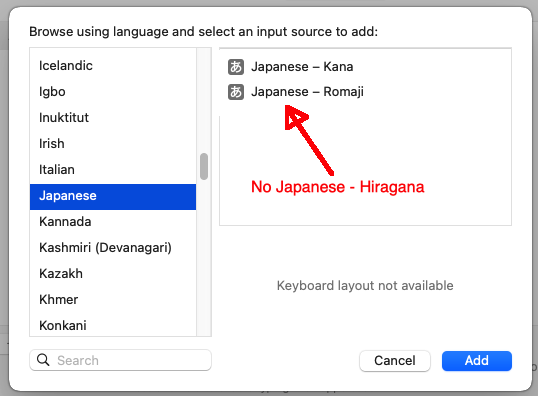Click the language list scrollbar thumb
Image resolution: width=538 pixels, height=396 pixels.
pos(204,166)
